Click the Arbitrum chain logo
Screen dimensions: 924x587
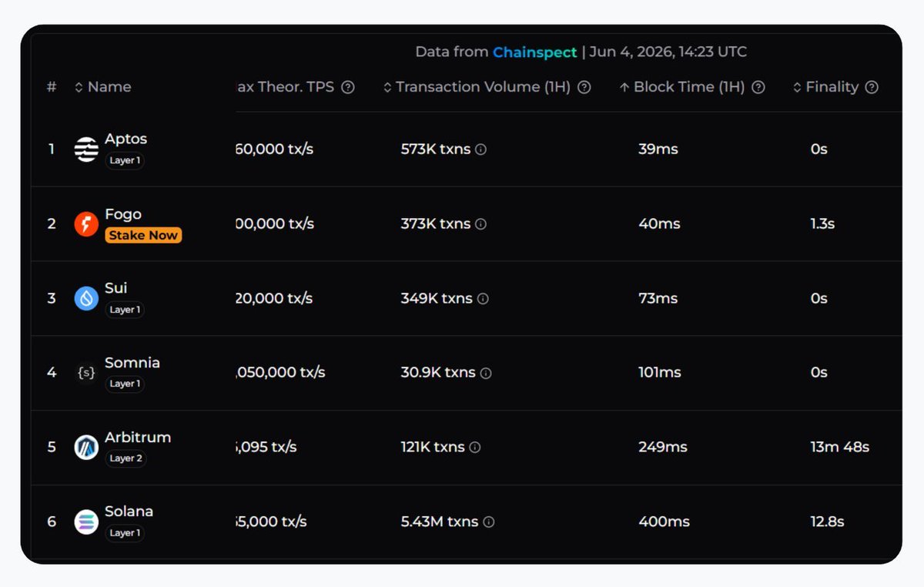tap(86, 447)
